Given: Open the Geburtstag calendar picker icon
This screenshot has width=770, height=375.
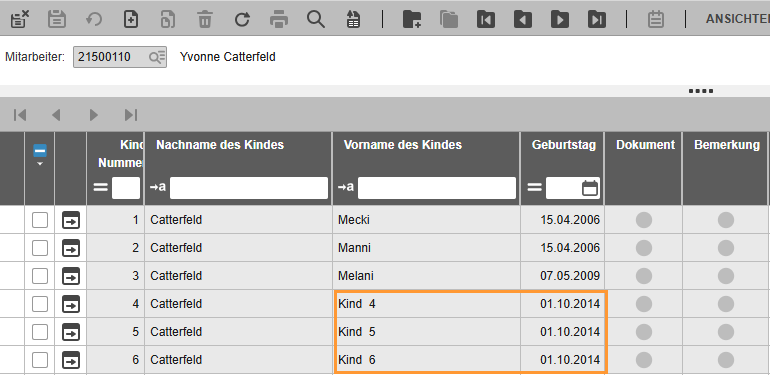Looking at the screenshot, I should coord(590,188).
